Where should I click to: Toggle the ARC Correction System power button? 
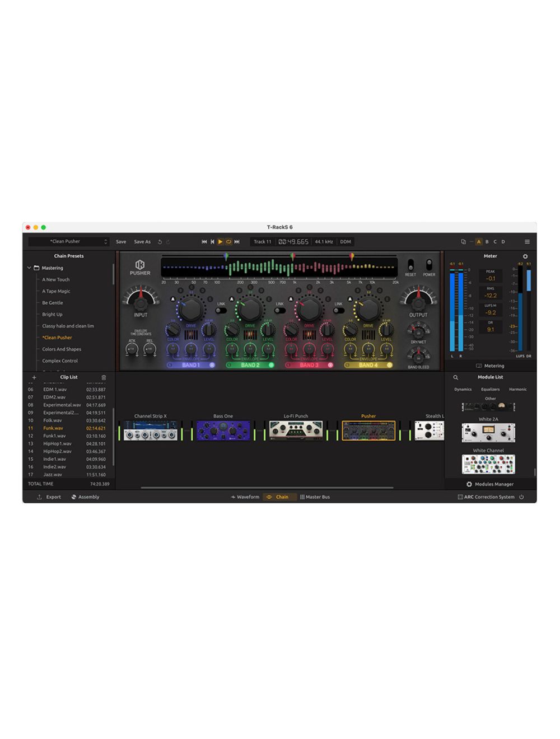pos(521,497)
